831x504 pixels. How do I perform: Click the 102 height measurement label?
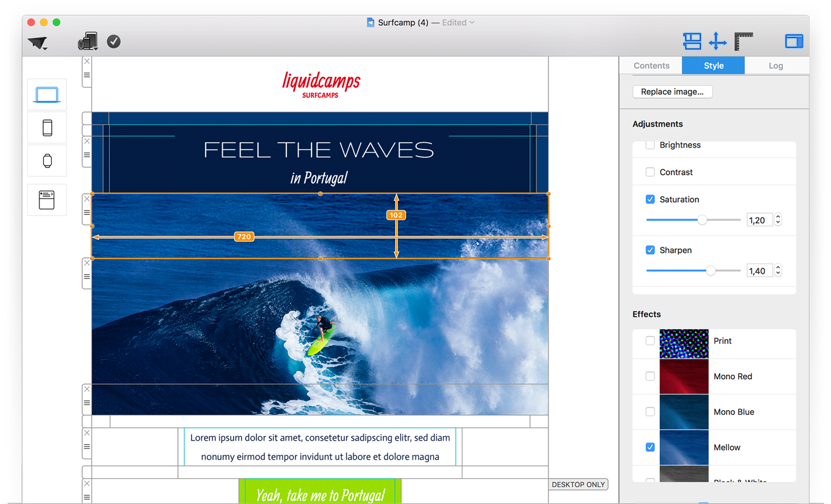[x=396, y=215]
